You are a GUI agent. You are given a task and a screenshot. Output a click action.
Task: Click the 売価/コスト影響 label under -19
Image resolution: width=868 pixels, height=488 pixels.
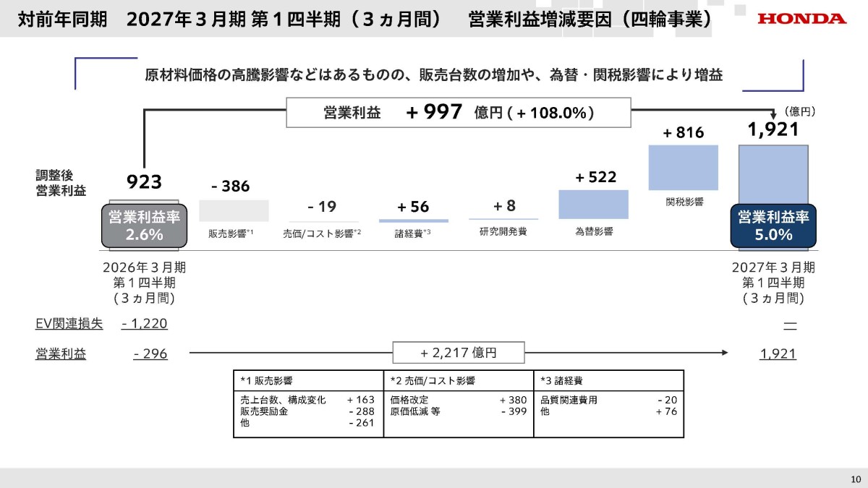(322, 234)
